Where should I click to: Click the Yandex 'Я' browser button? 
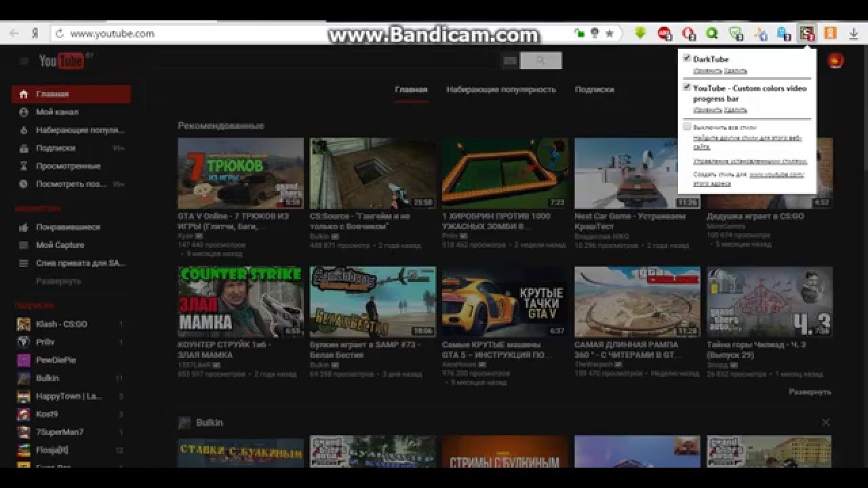click(x=35, y=33)
